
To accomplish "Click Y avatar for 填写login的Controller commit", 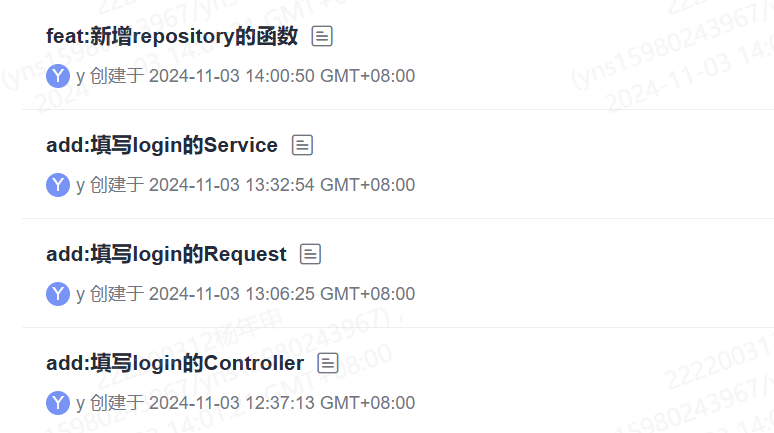I will coord(58,403).
